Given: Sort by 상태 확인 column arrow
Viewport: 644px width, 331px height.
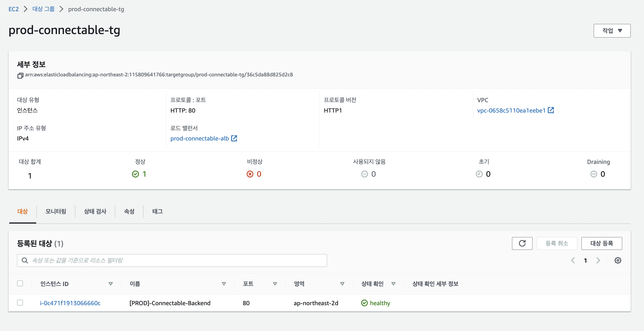Looking at the screenshot, I should [393, 284].
